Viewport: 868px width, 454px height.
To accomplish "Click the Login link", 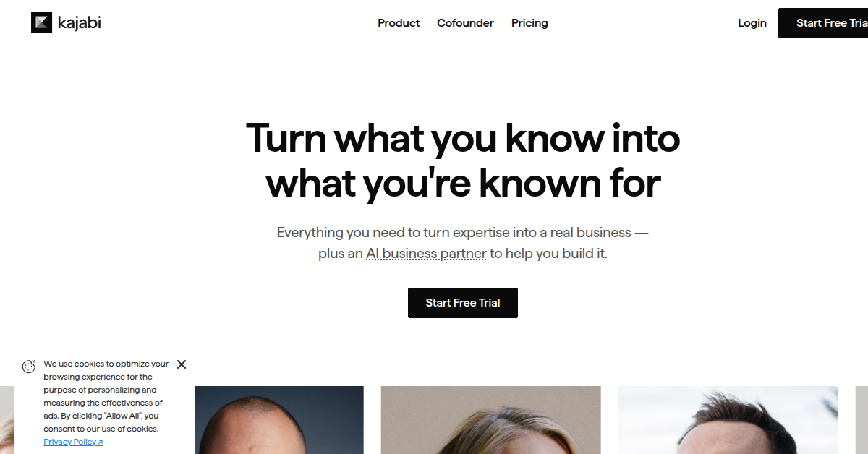I will (x=752, y=23).
